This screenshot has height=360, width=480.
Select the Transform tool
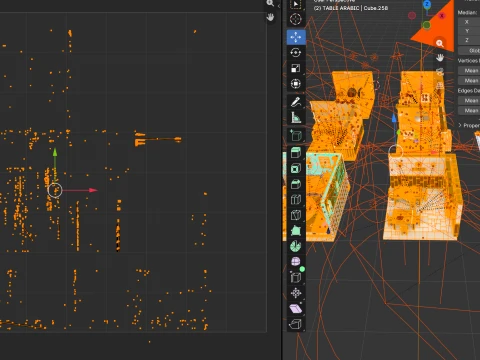296,84
